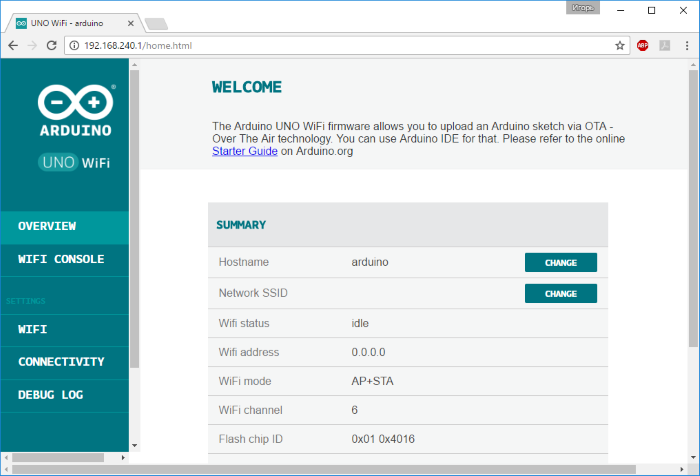Click the Wifi address value '0.0.0.0'
This screenshot has width=700, height=476.
(x=368, y=352)
